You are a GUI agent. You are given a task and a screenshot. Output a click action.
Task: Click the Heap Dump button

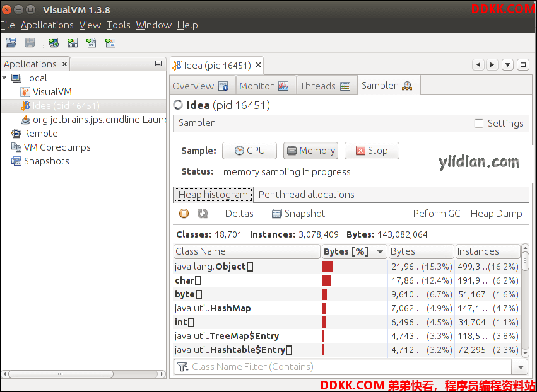coord(496,214)
